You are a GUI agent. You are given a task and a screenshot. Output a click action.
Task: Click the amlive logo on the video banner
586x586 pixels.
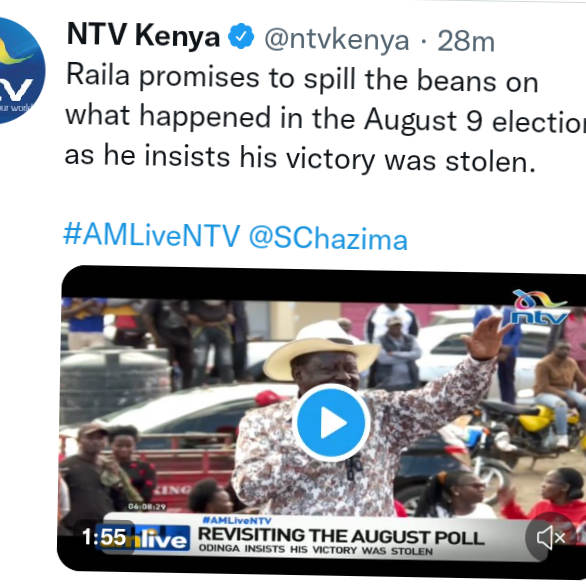pos(143,539)
